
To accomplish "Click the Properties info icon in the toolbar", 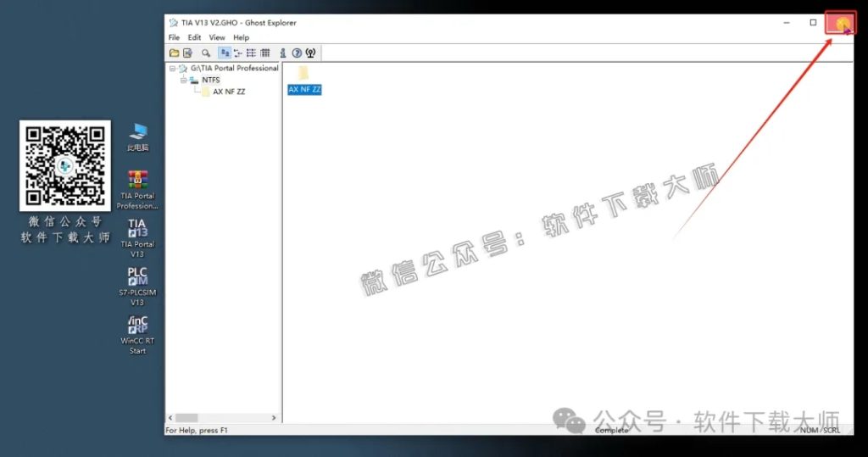I will click(x=283, y=53).
